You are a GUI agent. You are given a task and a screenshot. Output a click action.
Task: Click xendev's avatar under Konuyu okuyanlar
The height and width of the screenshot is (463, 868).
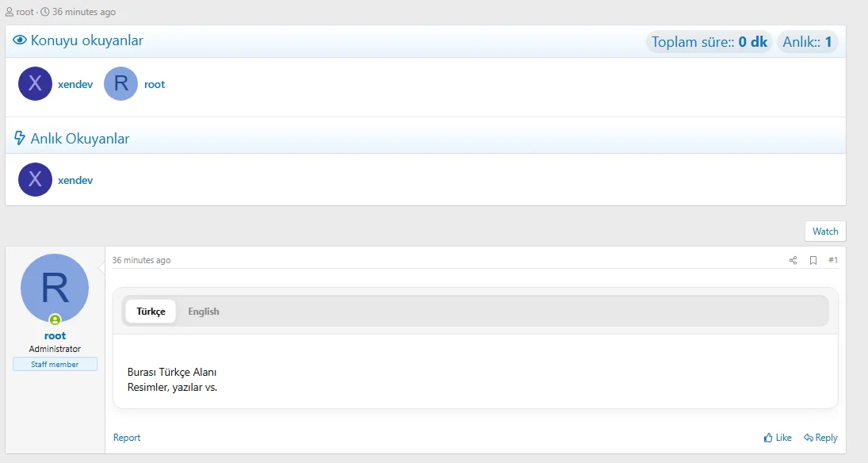(x=35, y=84)
